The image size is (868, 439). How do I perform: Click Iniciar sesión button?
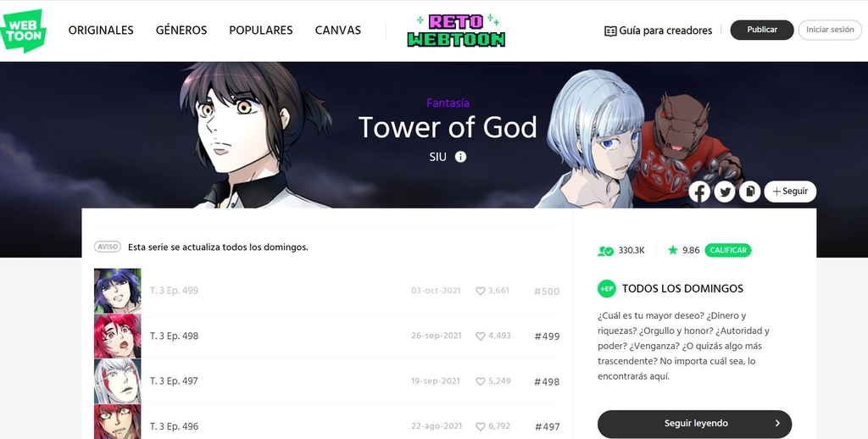830,30
